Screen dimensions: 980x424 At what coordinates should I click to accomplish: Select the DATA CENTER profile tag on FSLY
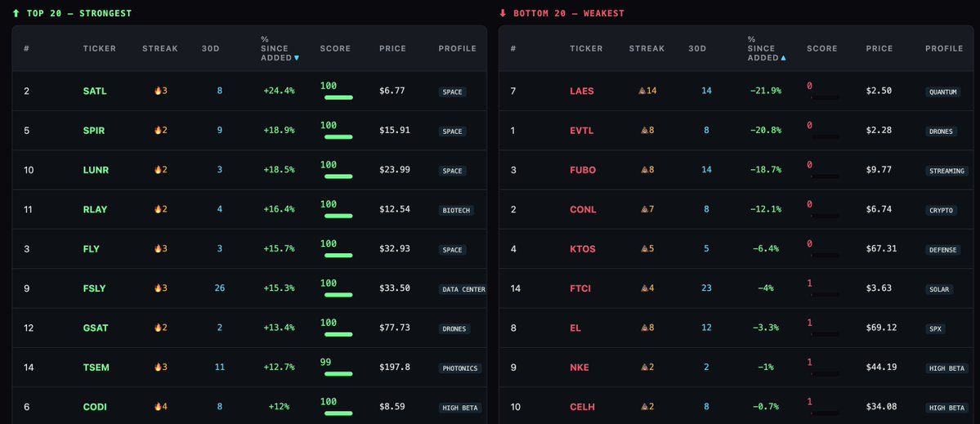pos(463,289)
